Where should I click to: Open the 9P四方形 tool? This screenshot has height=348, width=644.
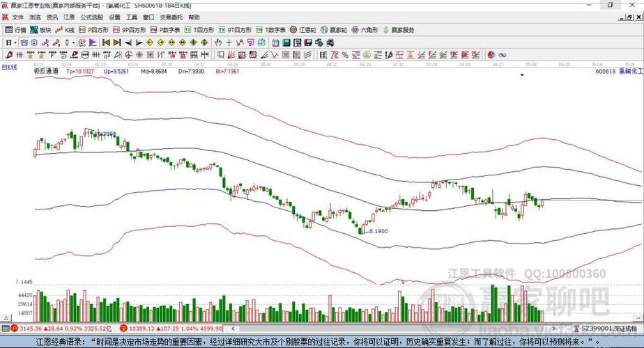click(130, 30)
